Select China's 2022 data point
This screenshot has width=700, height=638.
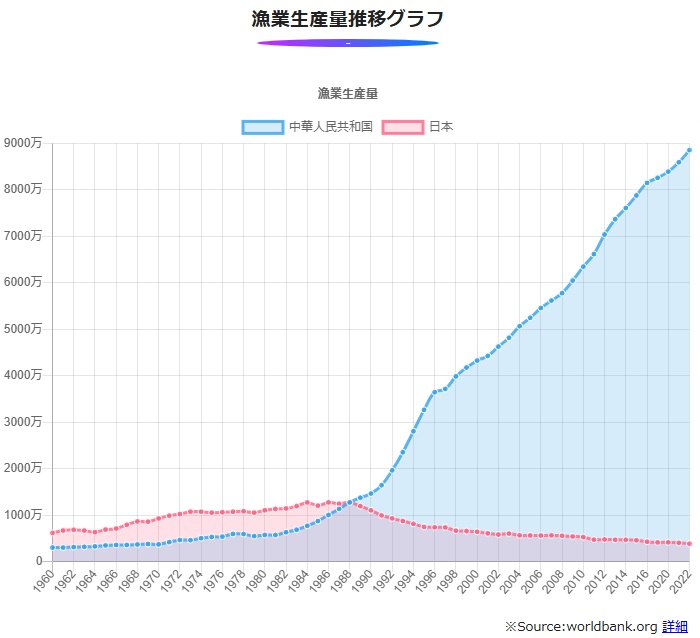coord(689,150)
